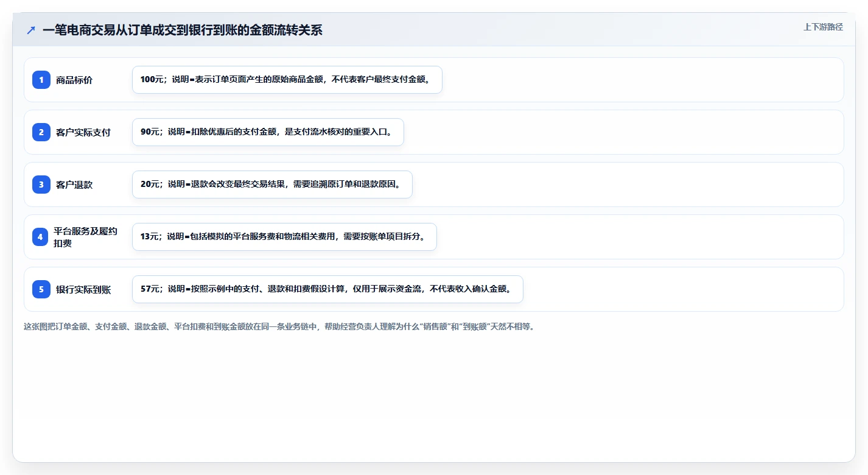
Task: Click the 90元 description box
Action: [268, 132]
